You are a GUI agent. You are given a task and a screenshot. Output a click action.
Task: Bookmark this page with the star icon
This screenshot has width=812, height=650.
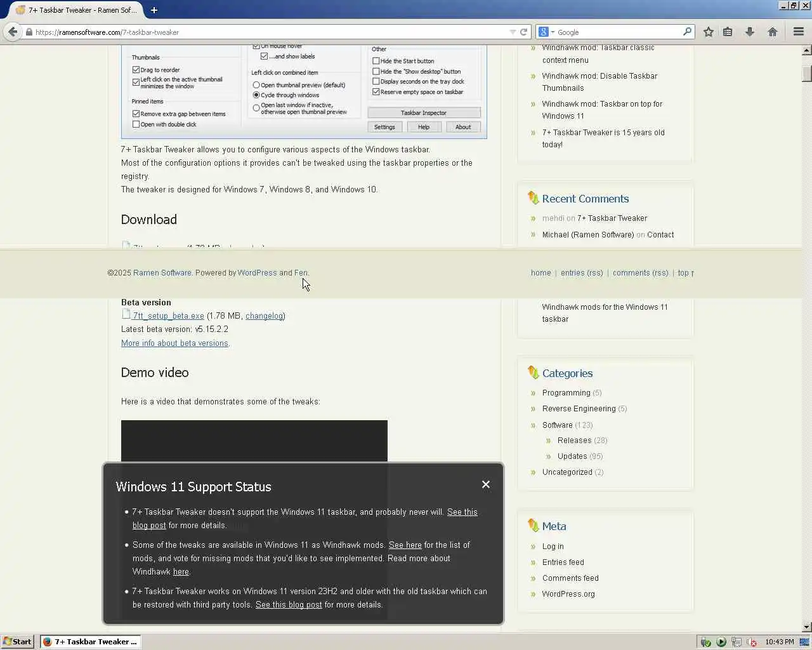709,32
